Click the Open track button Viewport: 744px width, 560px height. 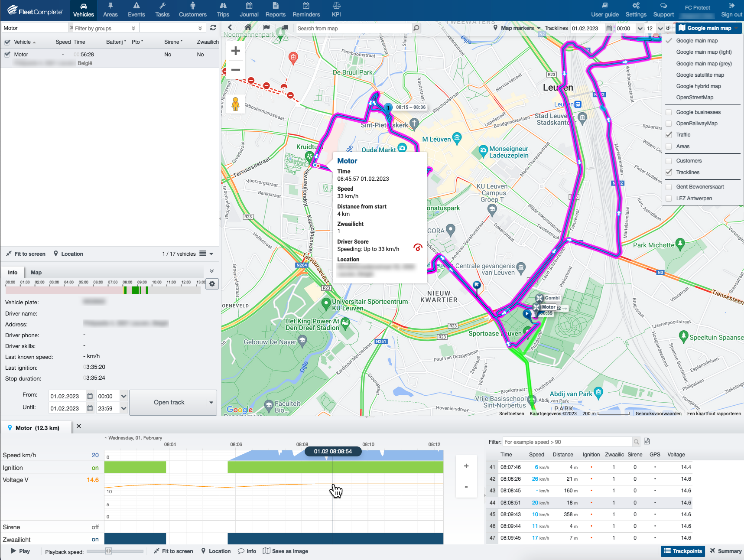point(169,403)
